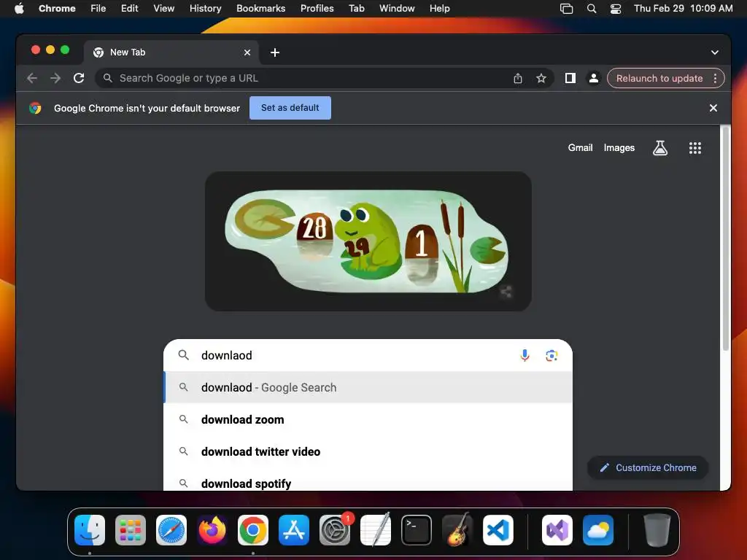Open the cloud weather app in Dock
This screenshot has height=560, width=747.
[x=598, y=530]
